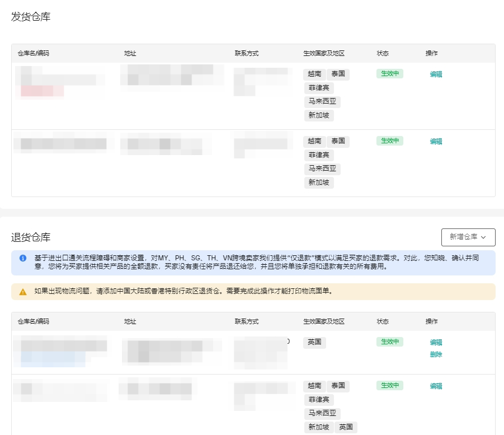Edit the last return warehouse row
This screenshot has height=435, width=504.
point(436,386)
